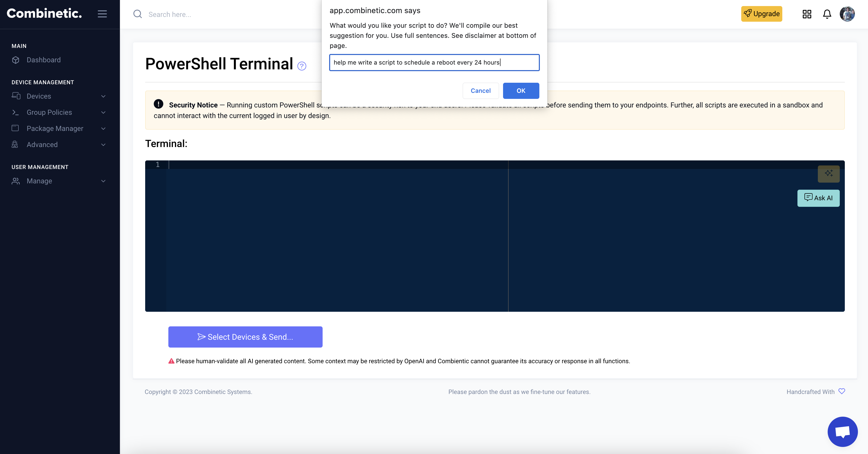The image size is (868, 454).
Task: Click the Ask AI button
Action: tap(818, 198)
